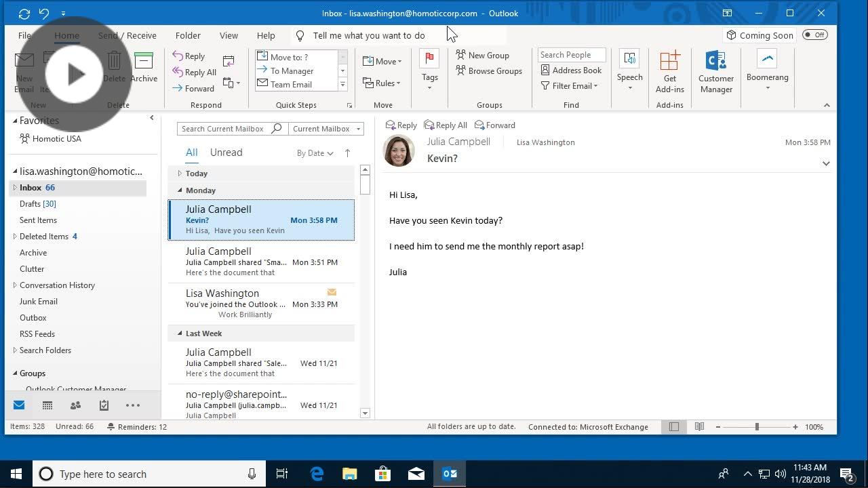
Task: Open the Folder ribbon tab
Action: coord(188,35)
